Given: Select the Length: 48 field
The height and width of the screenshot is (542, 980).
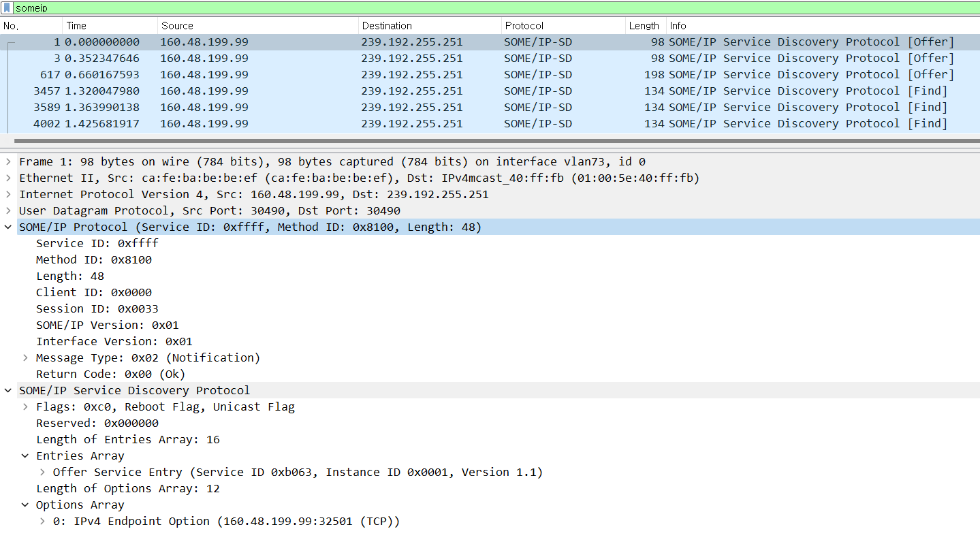Looking at the screenshot, I should pos(70,276).
